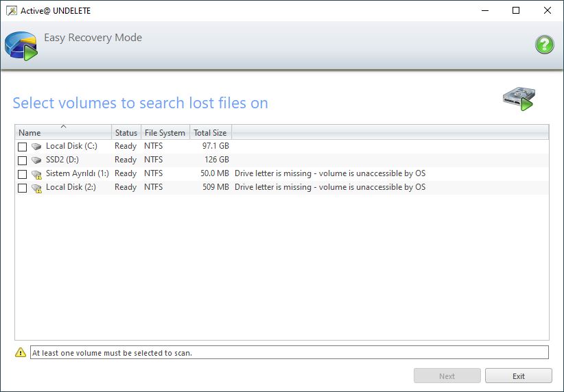Sort by the File System column header
This screenshot has width=564, height=392.
click(x=165, y=132)
